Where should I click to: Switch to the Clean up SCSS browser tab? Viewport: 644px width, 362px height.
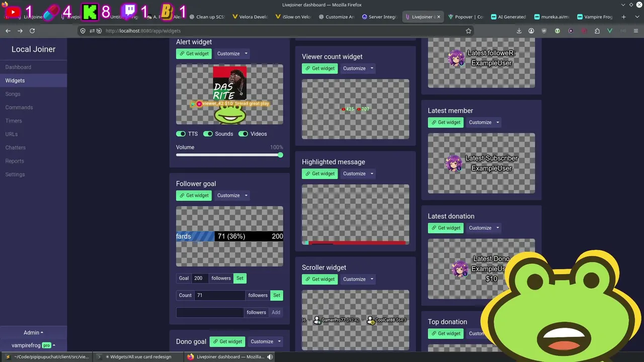pyautogui.click(x=207, y=17)
